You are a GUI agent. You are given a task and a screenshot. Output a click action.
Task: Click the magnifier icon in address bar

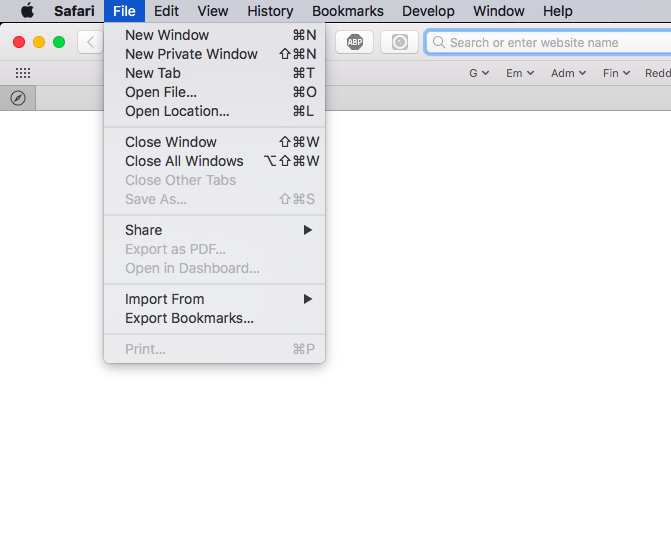point(439,42)
